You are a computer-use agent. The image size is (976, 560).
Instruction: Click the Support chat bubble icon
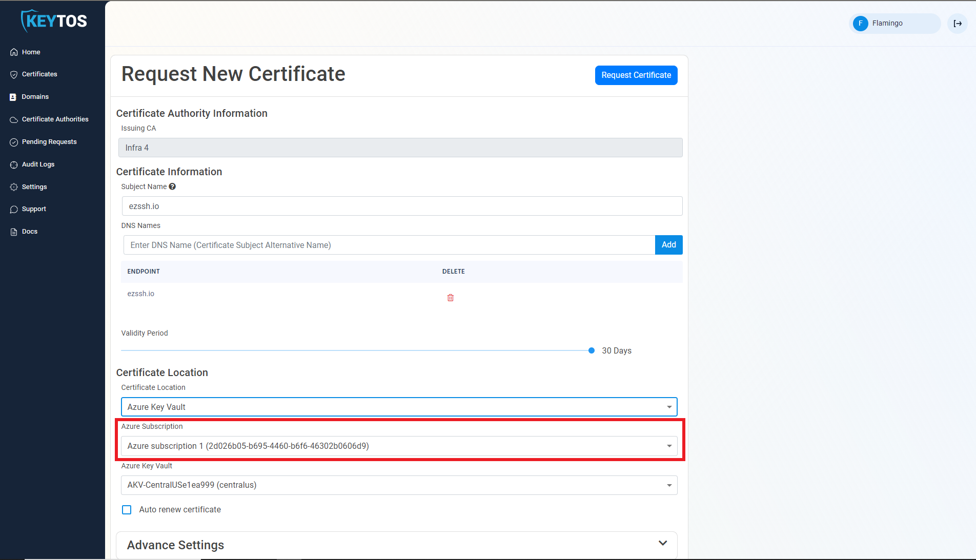click(x=14, y=209)
